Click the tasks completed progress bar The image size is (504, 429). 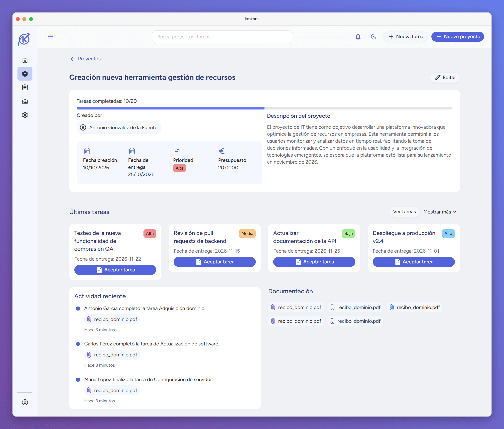click(x=264, y=108)
